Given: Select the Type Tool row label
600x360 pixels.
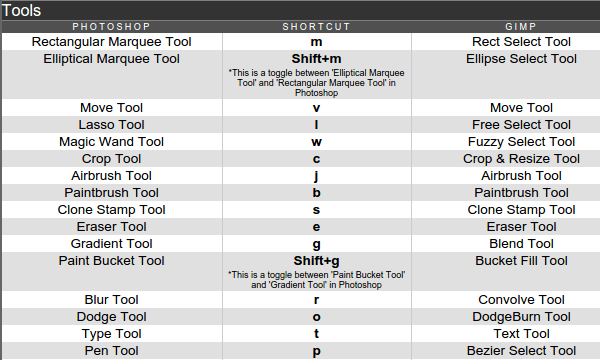Looking at the screenshot, I should (111, 334).
